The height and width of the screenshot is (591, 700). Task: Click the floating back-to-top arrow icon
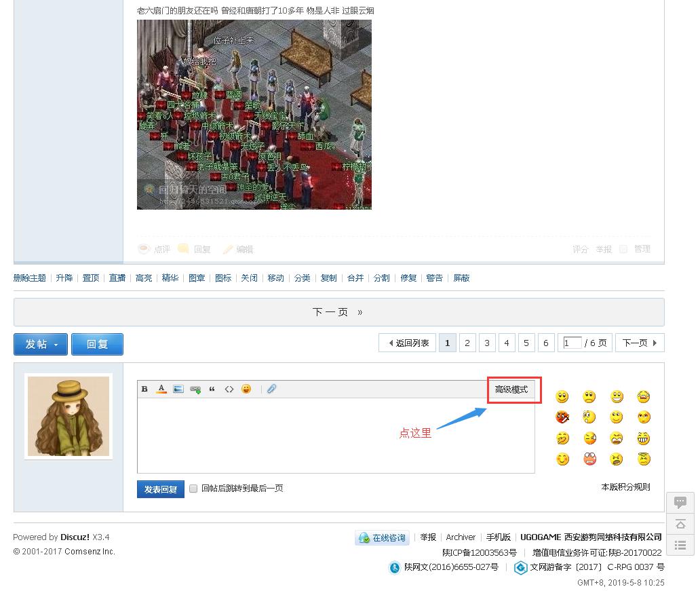click(x=680, y=524)
